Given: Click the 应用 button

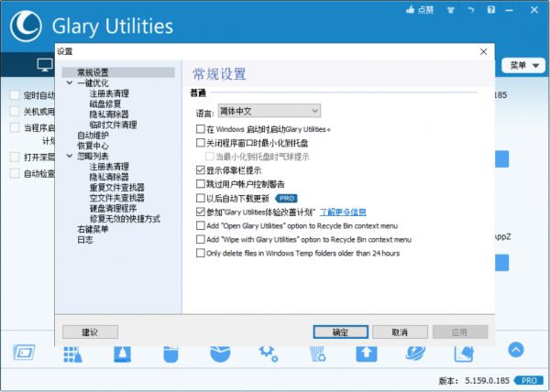Looking at the screenshot, I should pos(460,332).
